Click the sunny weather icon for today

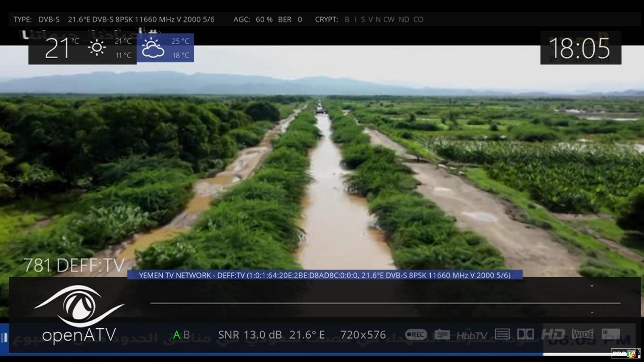coord(97,48)
